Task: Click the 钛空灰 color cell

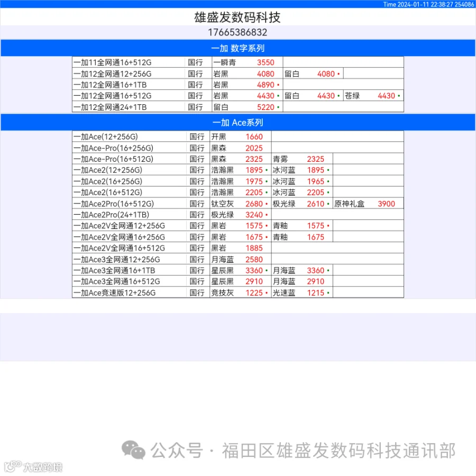Action: point(223,204)
